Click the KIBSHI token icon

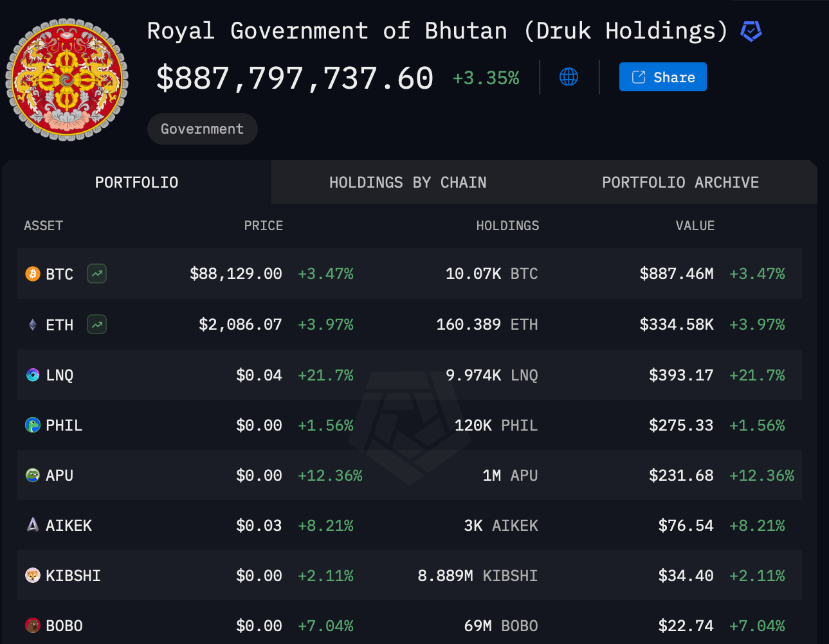(32, 575)
